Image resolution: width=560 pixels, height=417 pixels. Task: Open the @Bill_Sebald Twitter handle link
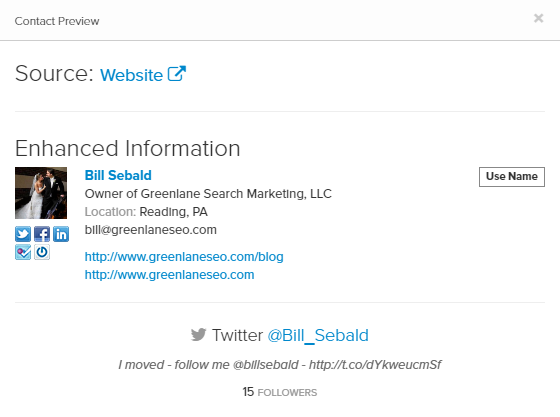tap(318, 336)
